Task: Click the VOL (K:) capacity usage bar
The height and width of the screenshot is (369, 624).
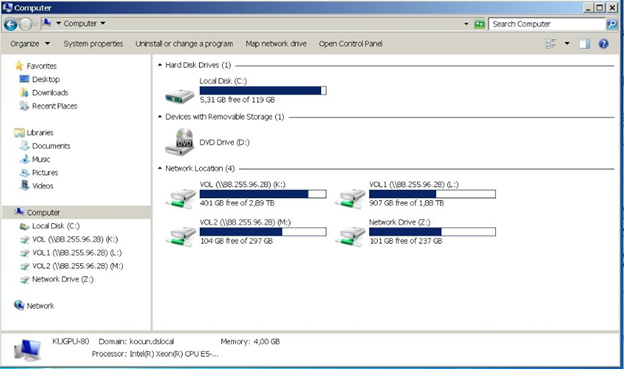Action: pos(263,194)
